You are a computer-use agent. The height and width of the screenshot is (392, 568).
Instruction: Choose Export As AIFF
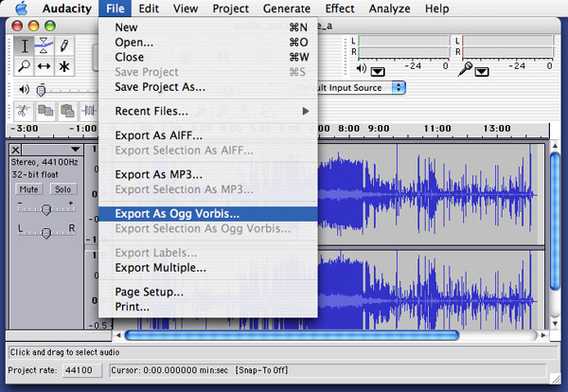(208, 135)
